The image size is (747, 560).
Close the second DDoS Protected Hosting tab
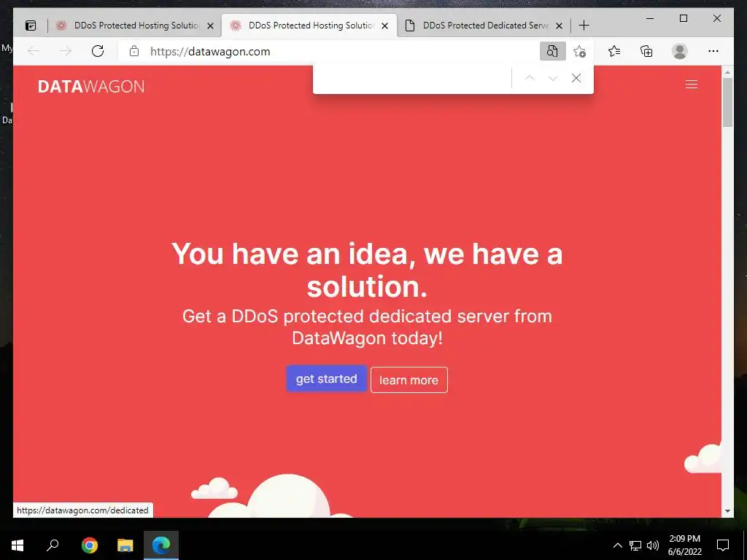click(385, 26)
